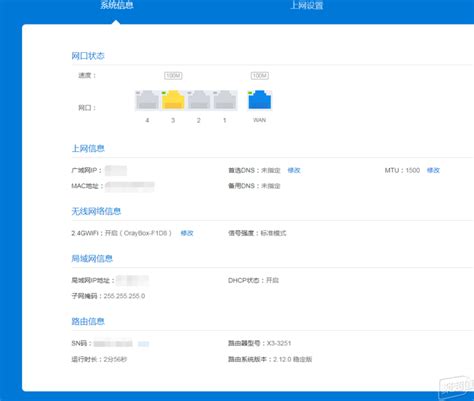Click the DHCP状态 开启 text
The height and width of the screenshot is (401, 474).
253,280
